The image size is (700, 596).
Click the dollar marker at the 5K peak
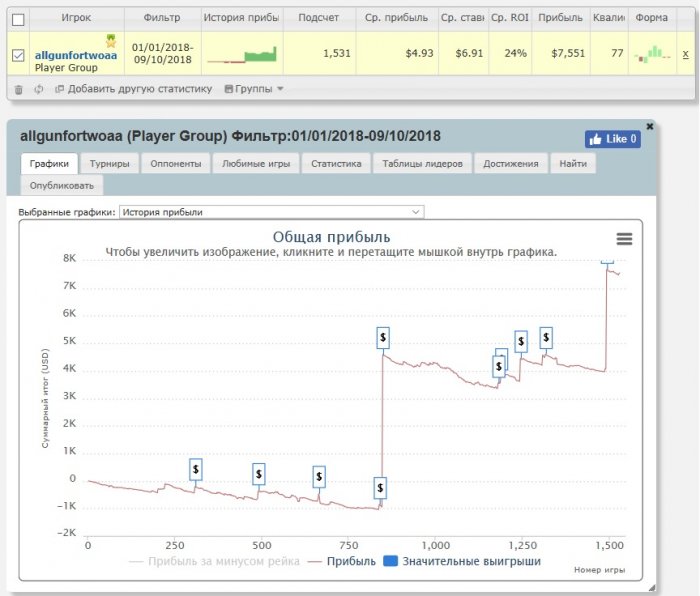pyautogui.click(x=382, y=338)
